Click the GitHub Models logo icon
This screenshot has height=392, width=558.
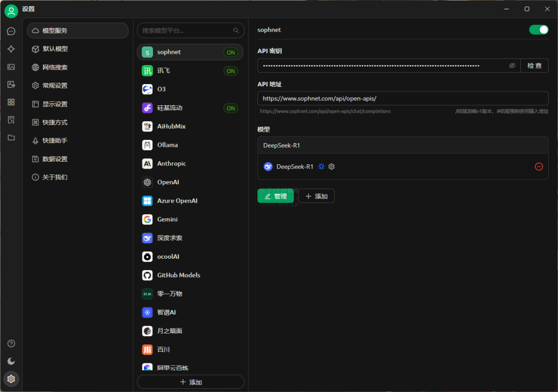[x=147, y=275]
